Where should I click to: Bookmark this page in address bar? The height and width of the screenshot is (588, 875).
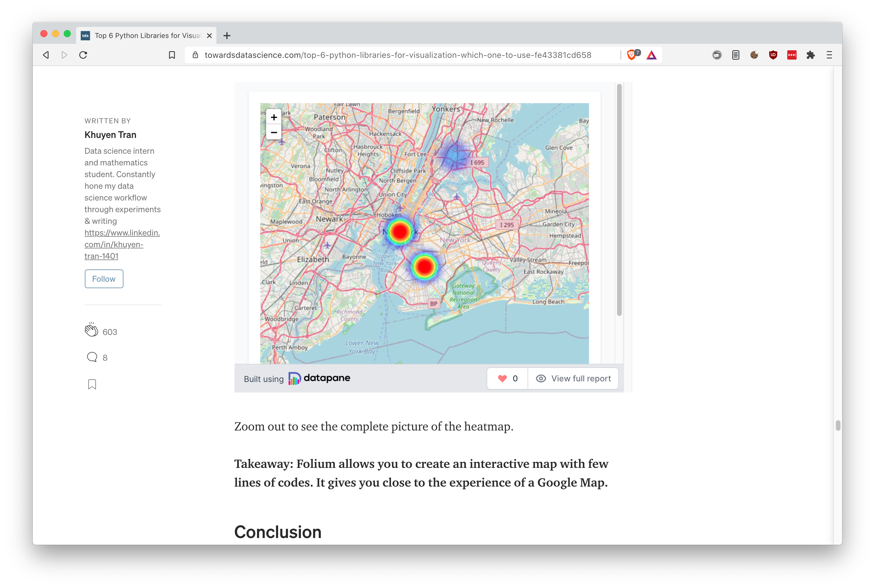point(172,55)
